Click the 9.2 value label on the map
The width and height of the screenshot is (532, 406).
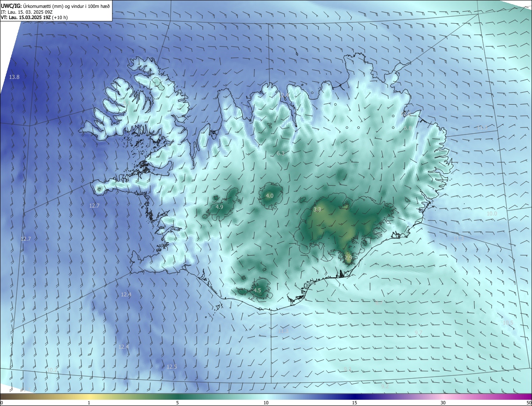(x=385, y=386)
